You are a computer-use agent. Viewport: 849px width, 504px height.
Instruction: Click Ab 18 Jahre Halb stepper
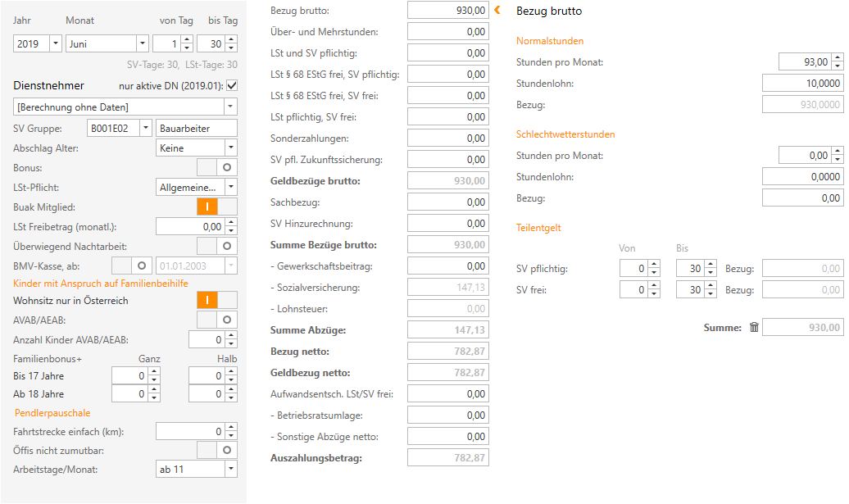[231, 393]
